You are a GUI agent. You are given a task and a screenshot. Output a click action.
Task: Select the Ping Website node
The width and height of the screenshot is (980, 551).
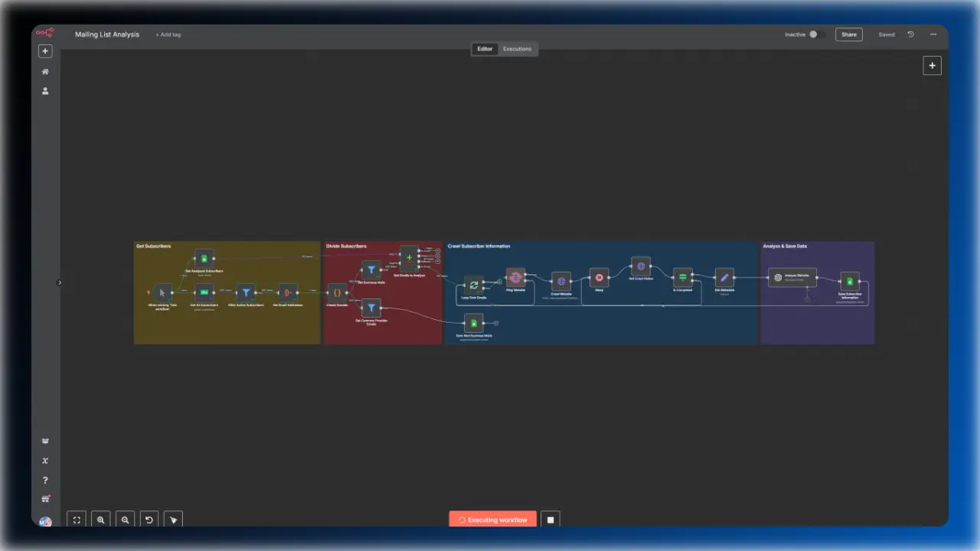click(x=516, y=277)
